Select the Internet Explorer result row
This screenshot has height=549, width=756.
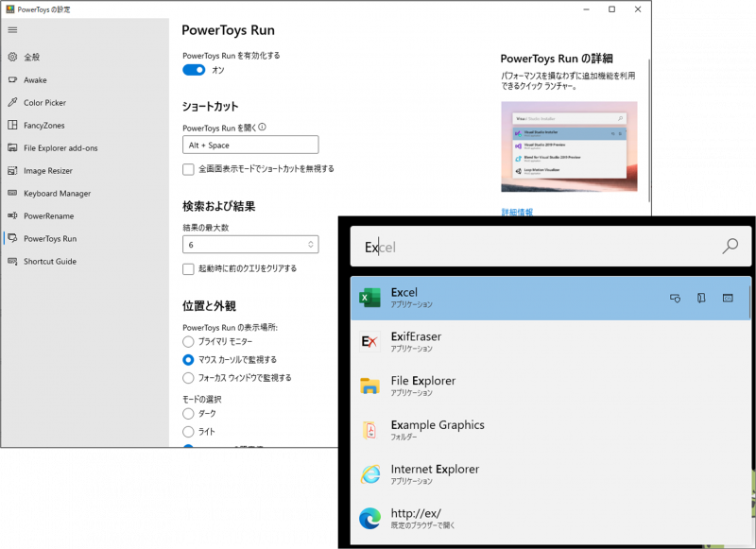[x=551, y=474]
